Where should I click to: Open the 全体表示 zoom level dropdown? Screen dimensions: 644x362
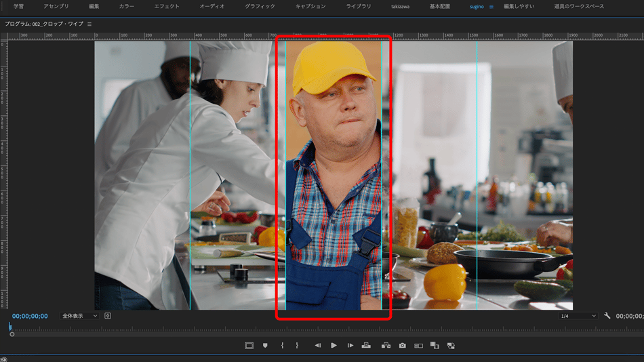coord(79,316)
